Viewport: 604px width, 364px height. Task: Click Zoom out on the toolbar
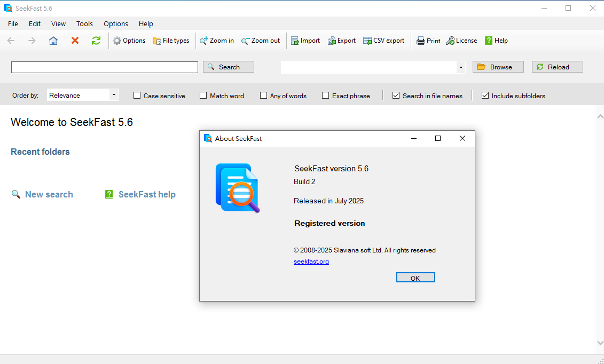(x=261, y=41)
